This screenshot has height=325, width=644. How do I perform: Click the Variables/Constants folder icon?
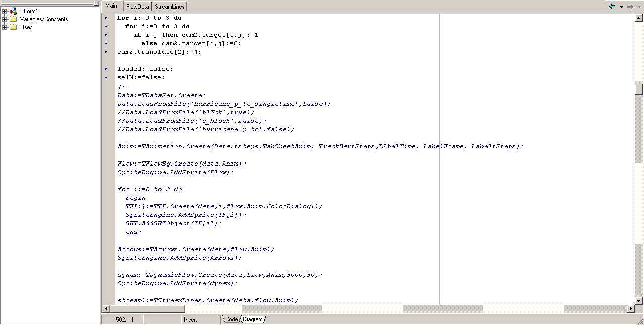13,19
